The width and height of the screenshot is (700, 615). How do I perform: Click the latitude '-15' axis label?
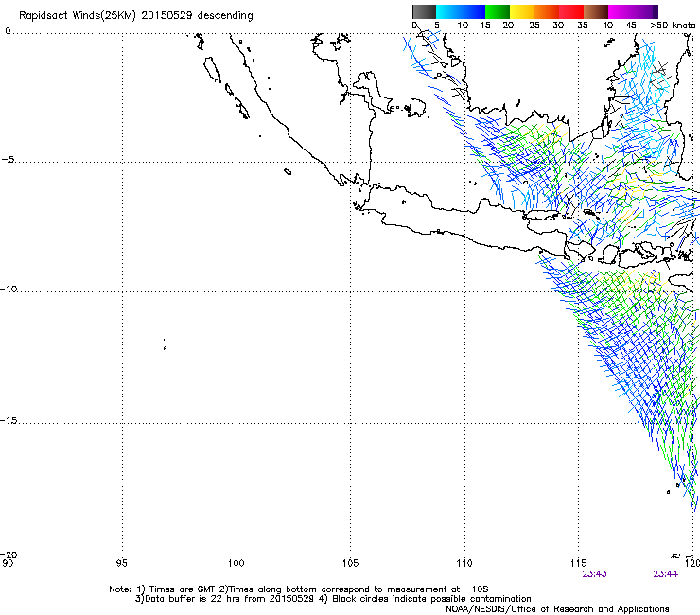pyautogui.click(x=9, y=420)
